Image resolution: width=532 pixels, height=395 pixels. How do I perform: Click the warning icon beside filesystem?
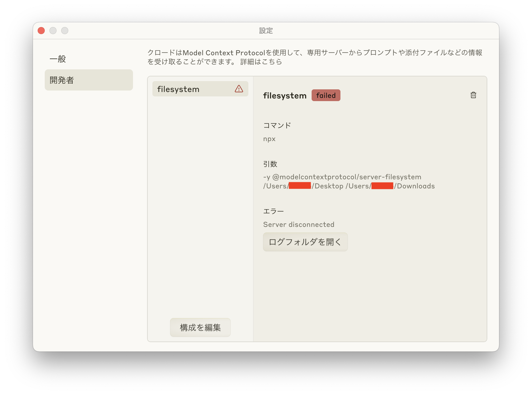[x=239, y=89]
